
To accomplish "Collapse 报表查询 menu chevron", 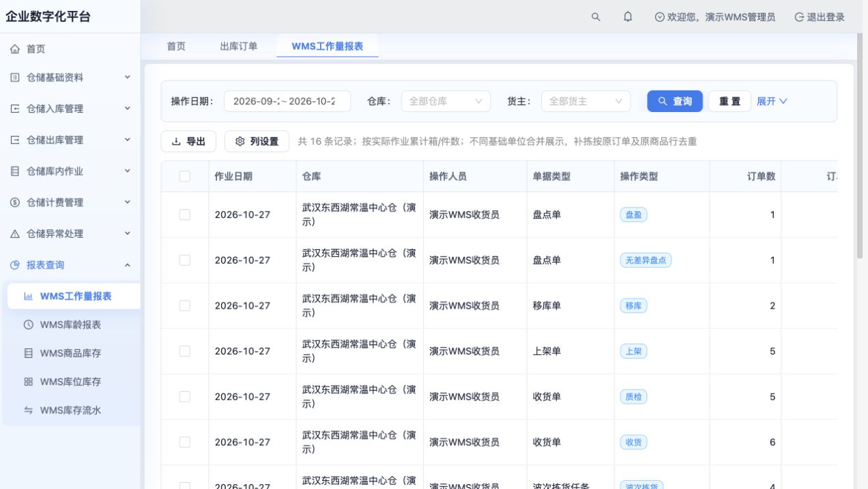I will (128, 265).
